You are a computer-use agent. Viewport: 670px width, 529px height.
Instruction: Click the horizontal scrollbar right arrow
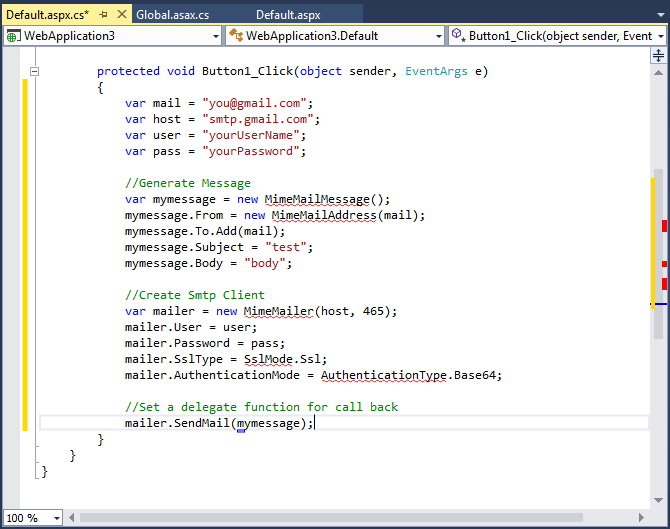641,517
